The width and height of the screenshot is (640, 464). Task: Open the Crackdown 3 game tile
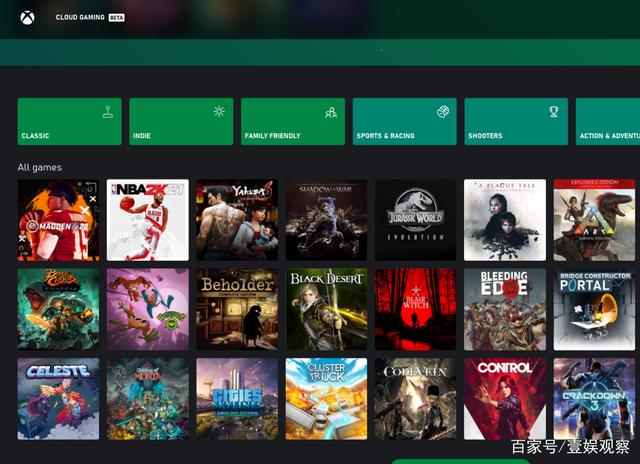(x=594, y=399)
